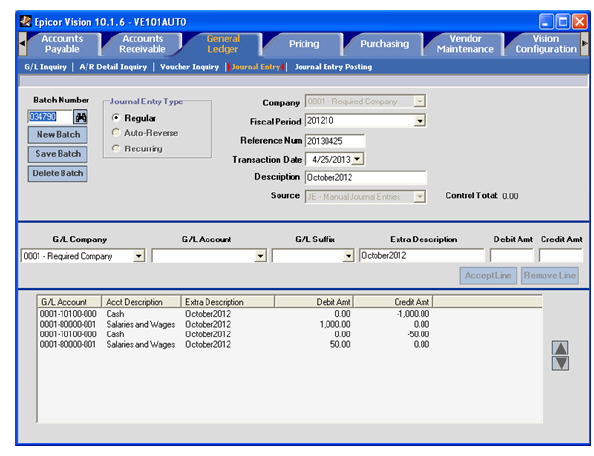Click the G/L Account column header
Viewport: 594px width, 456px height.
pos(70,302)
